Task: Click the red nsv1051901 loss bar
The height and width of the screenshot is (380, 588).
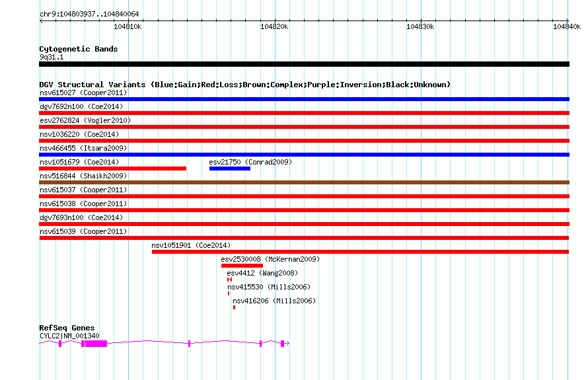Action: coord(360,252)
